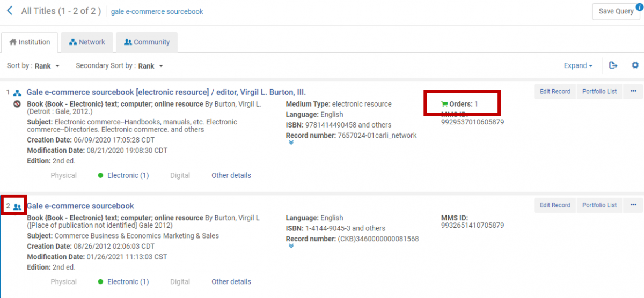Screen dimensions: 644x298
Task: Expand more fields under second Record number
Action: pos(290,246)
